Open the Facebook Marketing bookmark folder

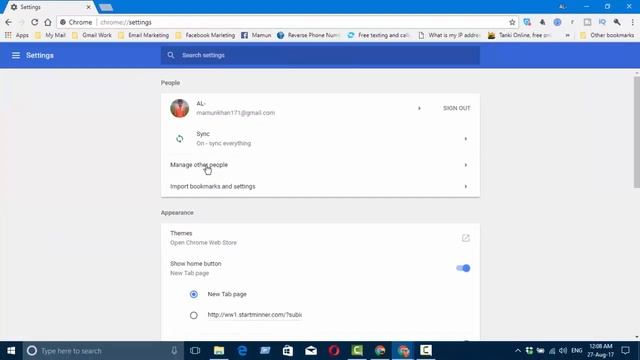205,36
